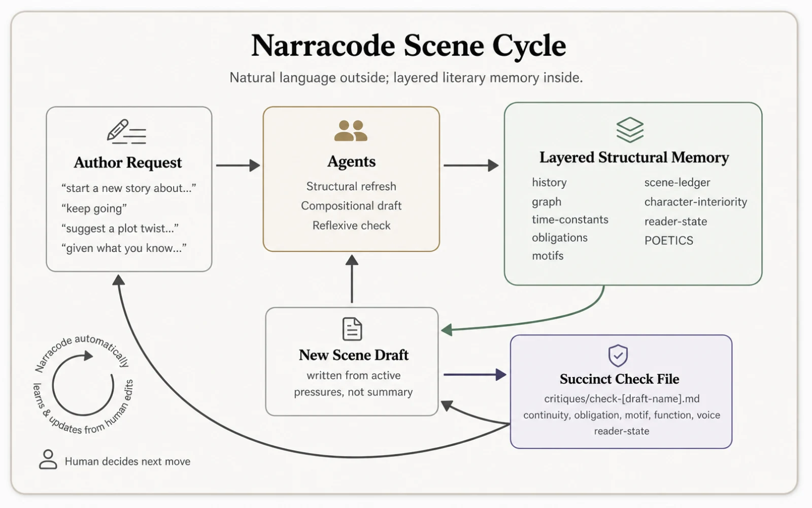Click the Narracode Scene Cycle title
The width and height of the screenshot is (812, 508).
(x=409, y=46)
